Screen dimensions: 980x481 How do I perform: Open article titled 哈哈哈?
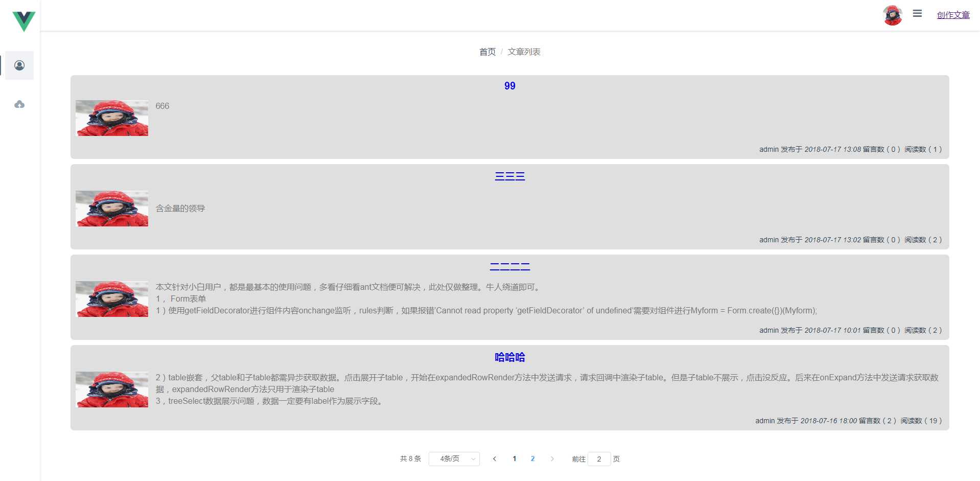[510, 357]
